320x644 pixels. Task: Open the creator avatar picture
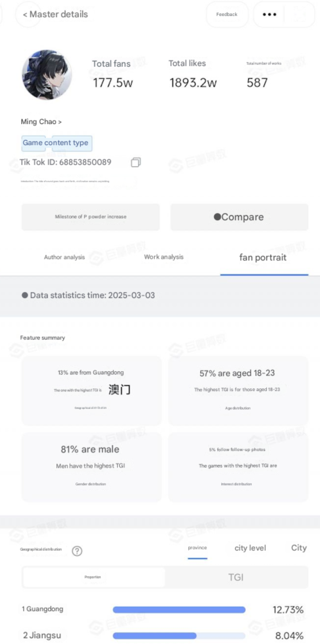47,75
